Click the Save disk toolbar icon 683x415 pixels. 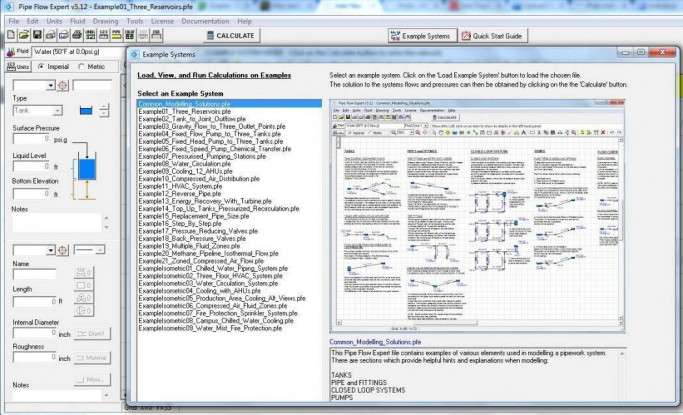(x=35, y=35)
